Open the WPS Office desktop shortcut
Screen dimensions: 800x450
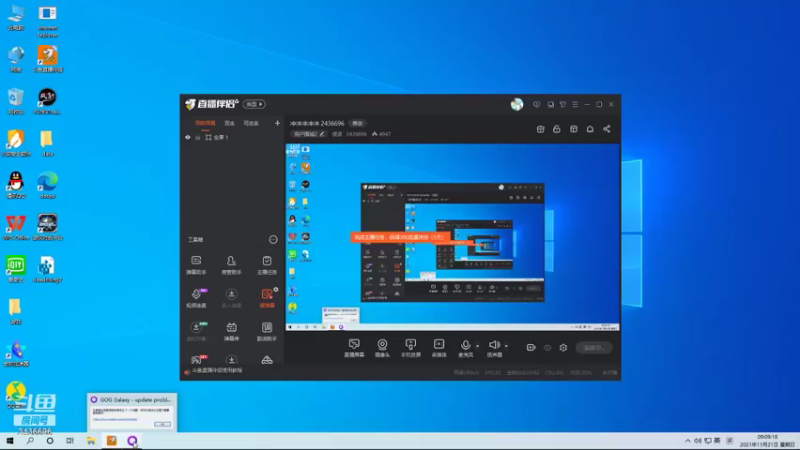click(16, 228)
